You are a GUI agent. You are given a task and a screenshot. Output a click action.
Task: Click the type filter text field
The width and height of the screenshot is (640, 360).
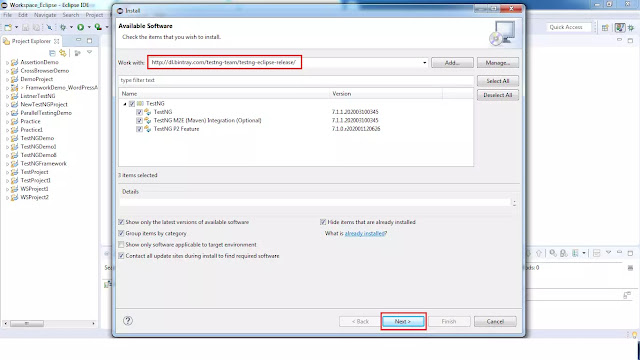pos(296,80)
